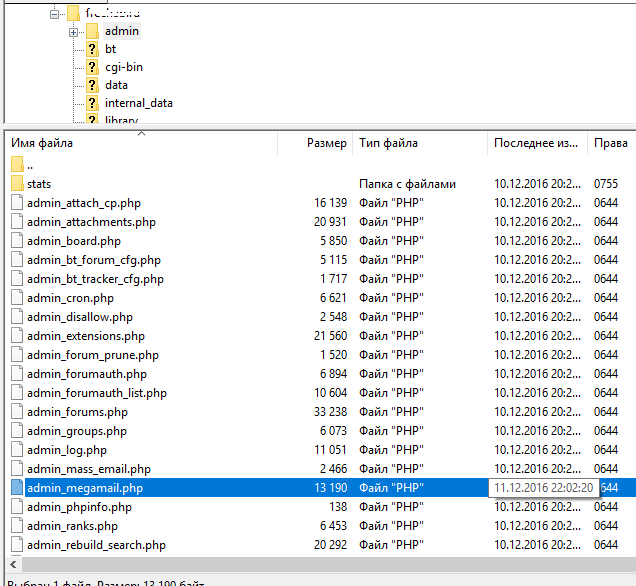Click the Права column header
Screen dimensions: 636x586
coord(610,144)
